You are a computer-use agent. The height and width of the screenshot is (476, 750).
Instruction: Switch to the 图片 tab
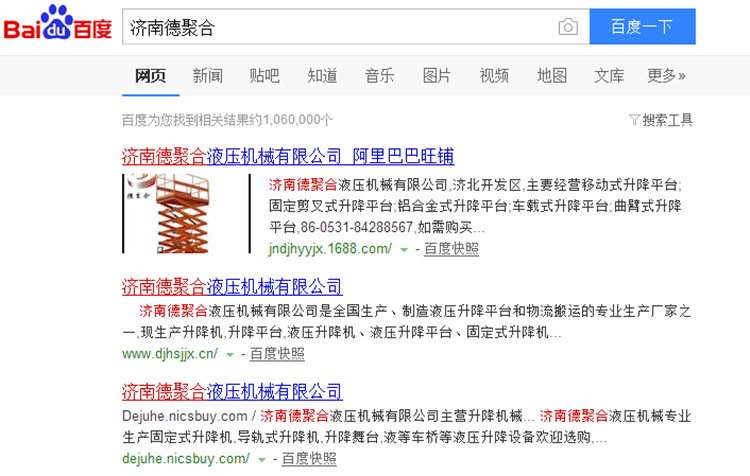point(437,76)
